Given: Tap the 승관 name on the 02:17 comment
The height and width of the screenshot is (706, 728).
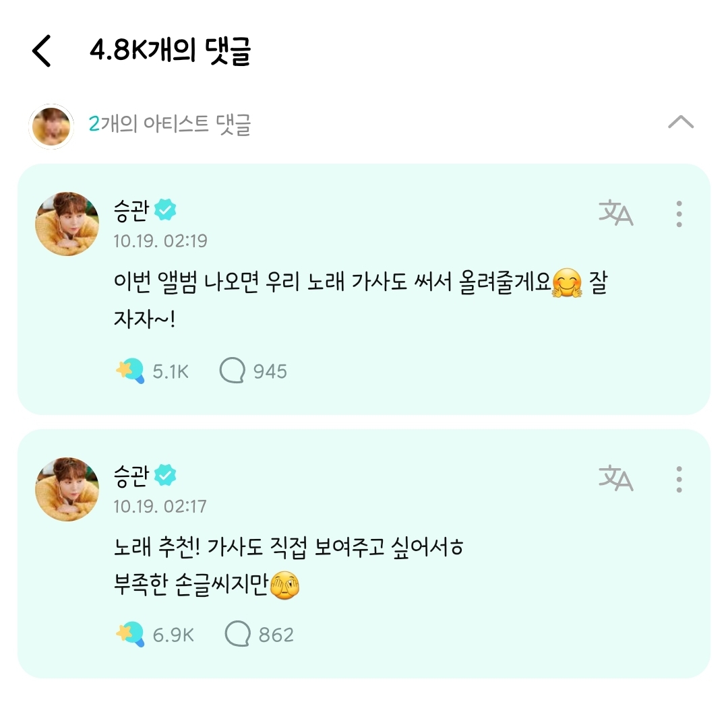Looking at the screenshot, I should (x=131, y=476).
